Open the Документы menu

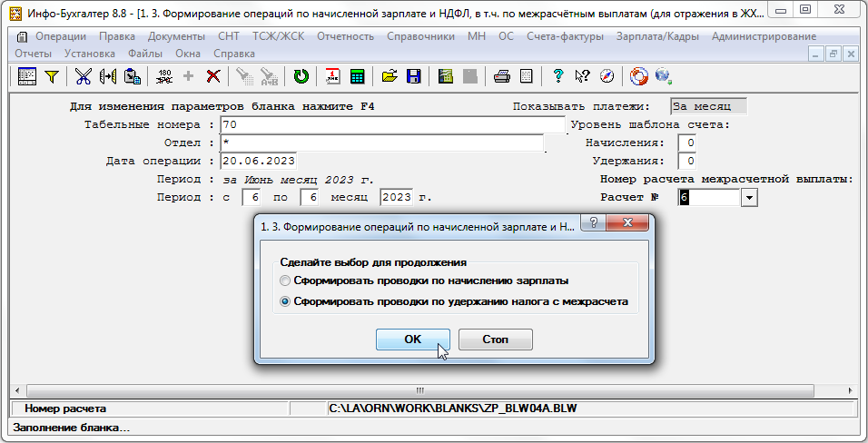[x=176, y=36]
